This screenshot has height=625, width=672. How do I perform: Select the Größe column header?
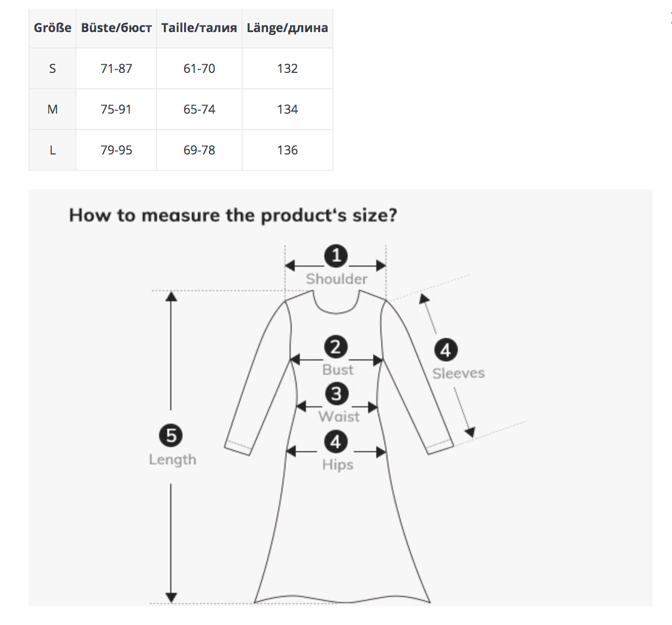[x=53, y=28]
